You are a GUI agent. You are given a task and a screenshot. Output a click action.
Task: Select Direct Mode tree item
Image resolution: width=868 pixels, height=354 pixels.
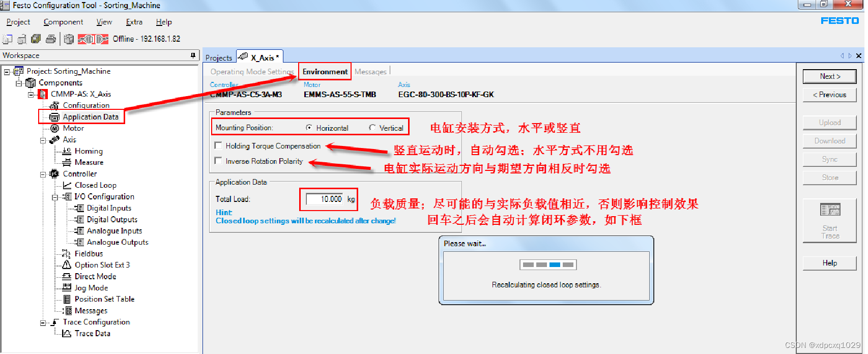[x=95, y=276]
